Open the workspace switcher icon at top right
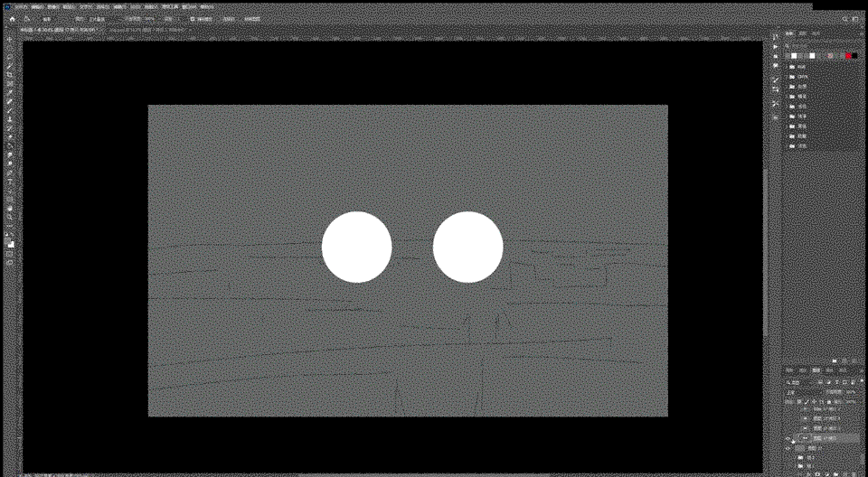Image resolution: width=868 pixels, height=477 pixels. click(x=856, y=19)
